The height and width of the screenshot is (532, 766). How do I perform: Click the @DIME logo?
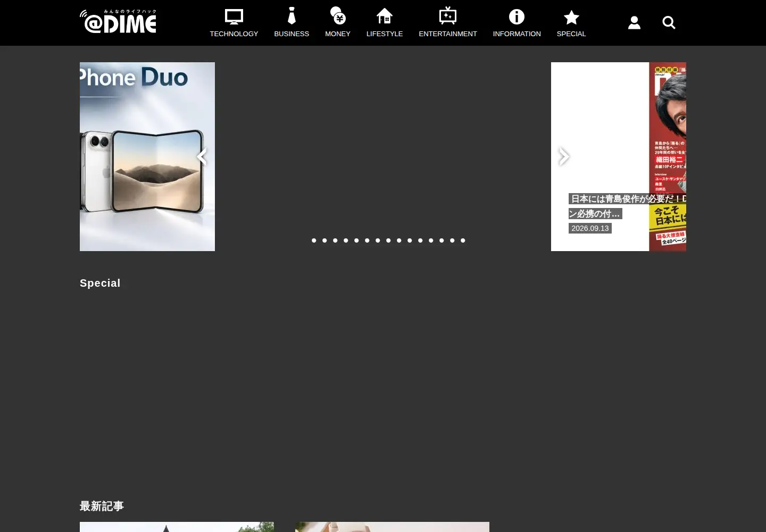click(118, 21)
